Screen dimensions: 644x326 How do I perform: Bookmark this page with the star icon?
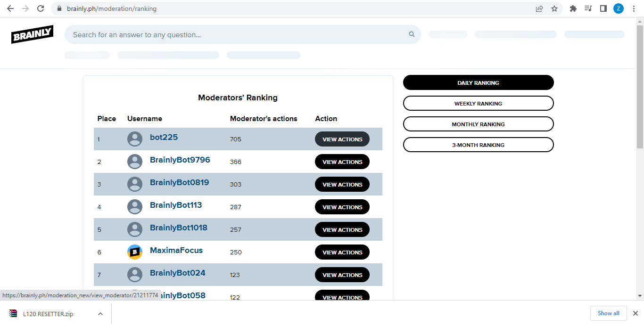click(x=554, y=8)
